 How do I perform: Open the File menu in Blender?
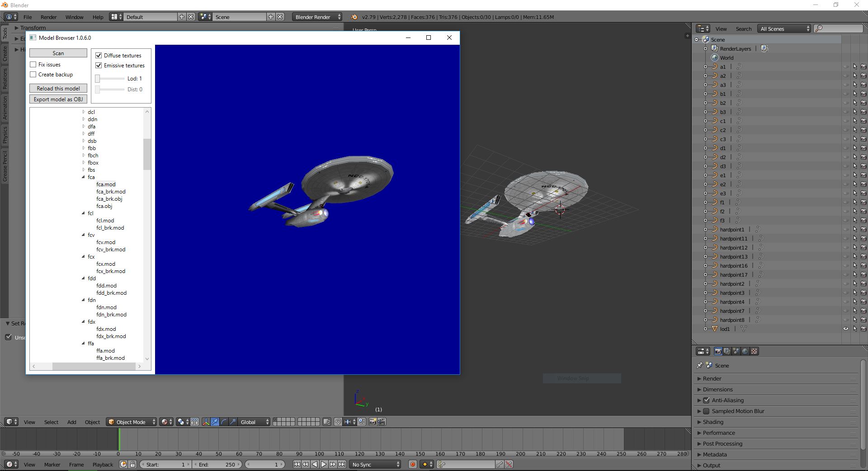(28, 17)
